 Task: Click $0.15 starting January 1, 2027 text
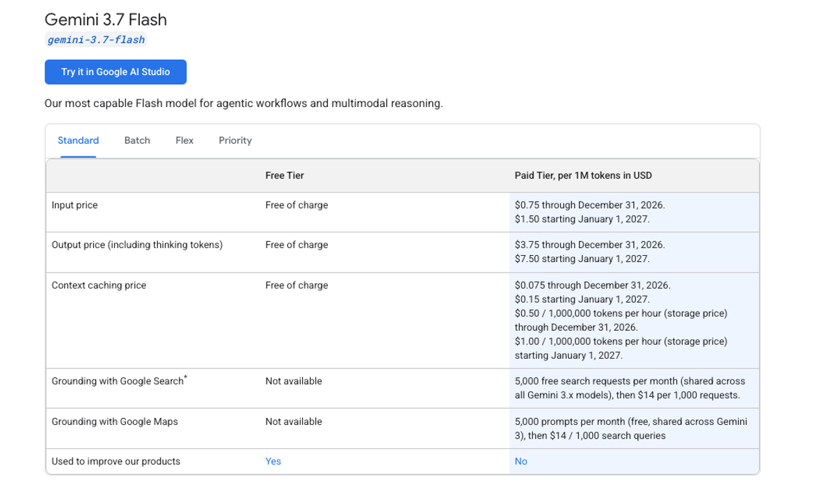(x=582, y=299)
